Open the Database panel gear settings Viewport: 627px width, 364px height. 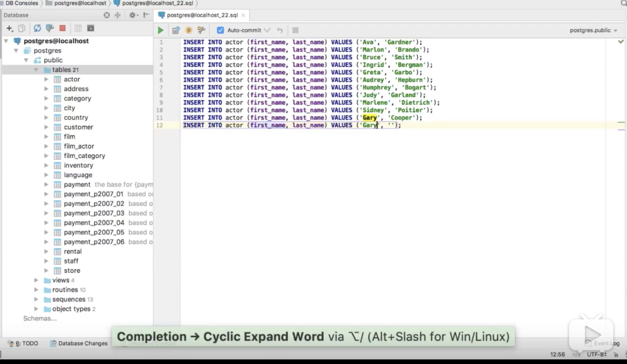133,15
